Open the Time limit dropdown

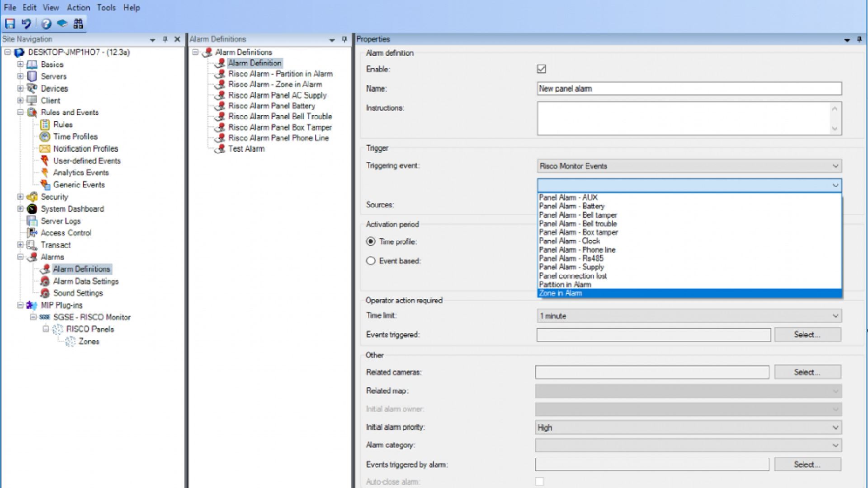click(689, 316)
